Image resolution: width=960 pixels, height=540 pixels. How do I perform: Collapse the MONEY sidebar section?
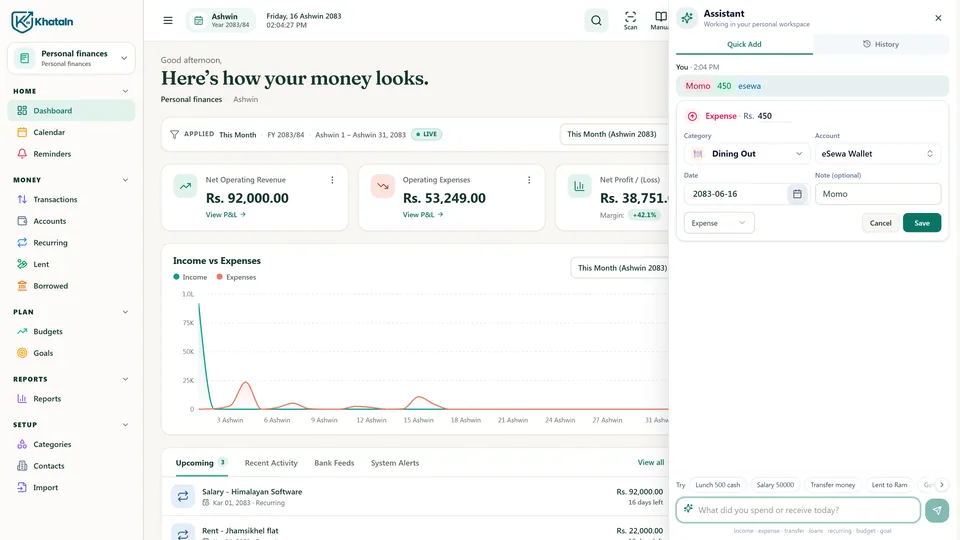tap(125, 180)
